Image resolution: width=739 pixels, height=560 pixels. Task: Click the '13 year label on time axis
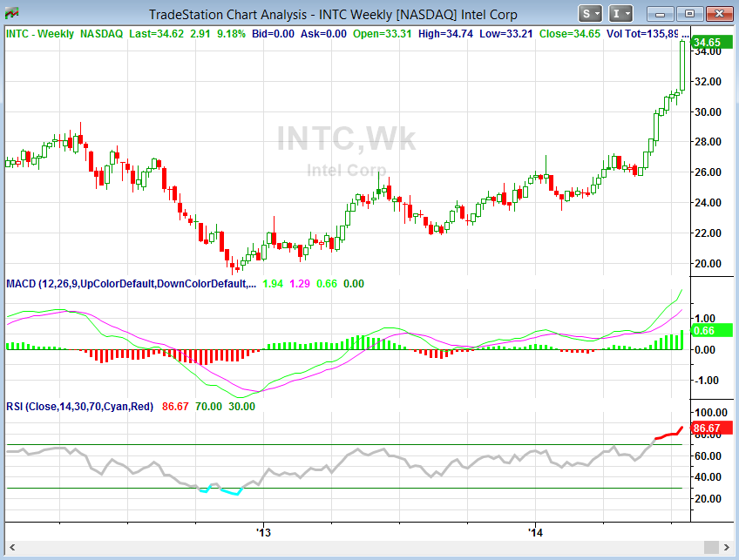coord(263,533)
